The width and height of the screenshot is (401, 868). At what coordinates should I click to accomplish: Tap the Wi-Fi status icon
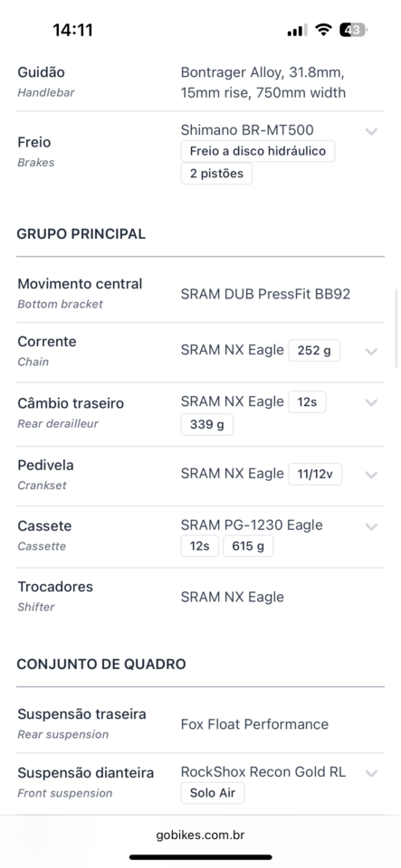(323, 30)
